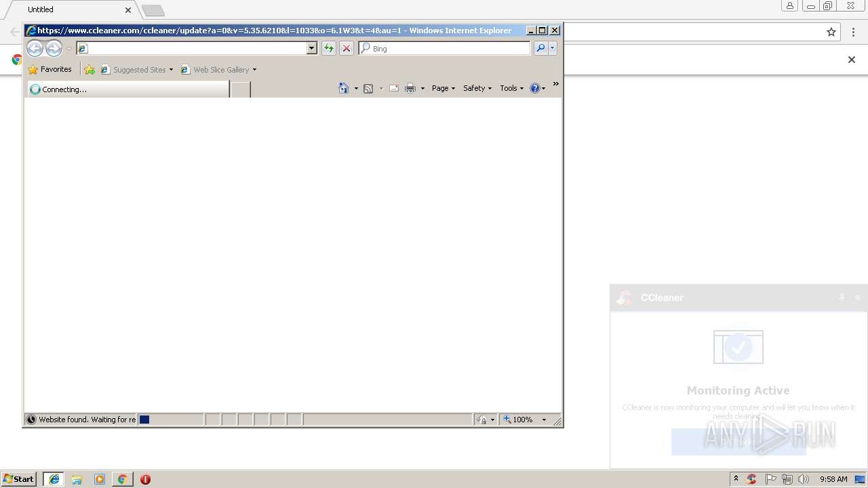Open the recent pages dropdown beside forward arrow
This screenshot has height=488, width=868.
pos(68,49)
